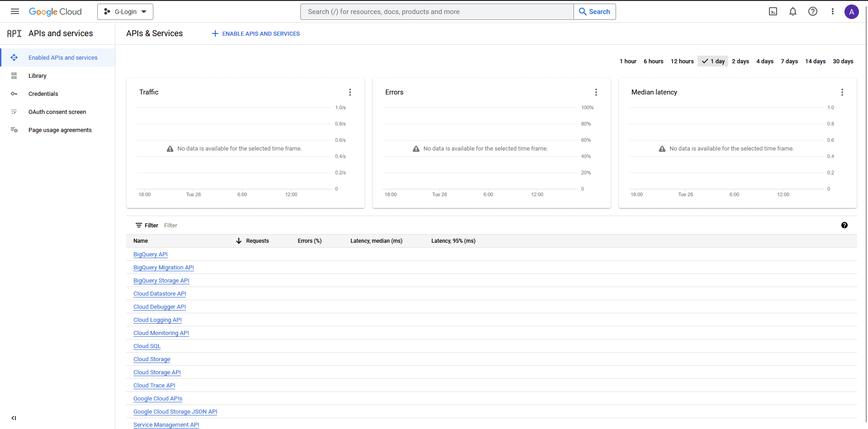Collapse the left navigation sidebar

[x=14, y=418]
